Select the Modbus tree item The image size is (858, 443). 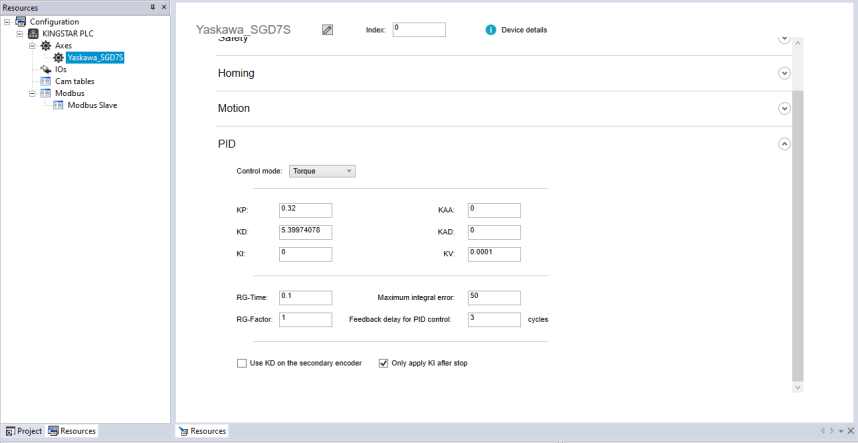point(69,94)
